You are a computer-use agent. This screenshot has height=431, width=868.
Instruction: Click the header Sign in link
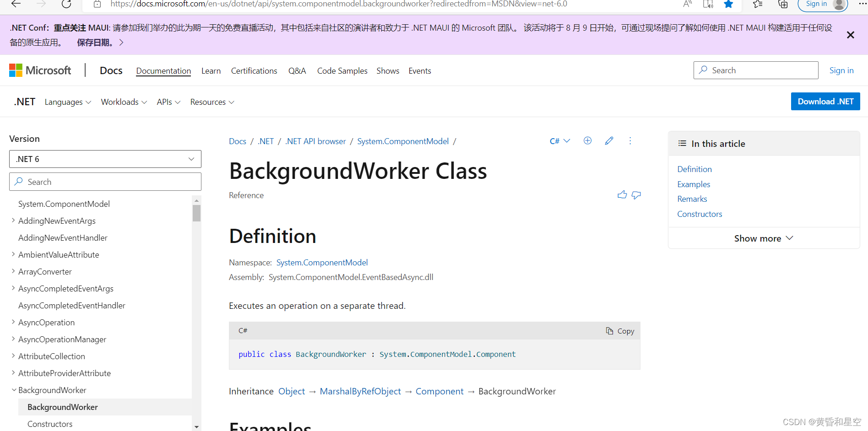click(x=841, y=70)
